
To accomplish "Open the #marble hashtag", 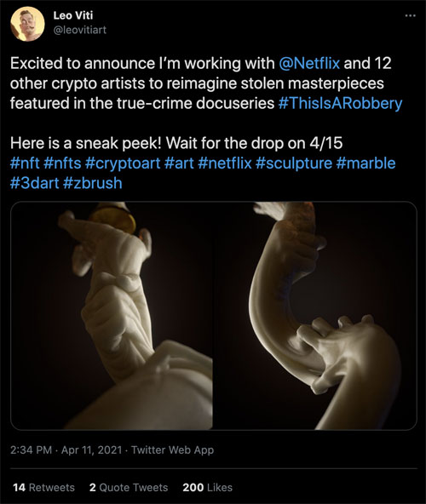I will click(x=366, y=163).
